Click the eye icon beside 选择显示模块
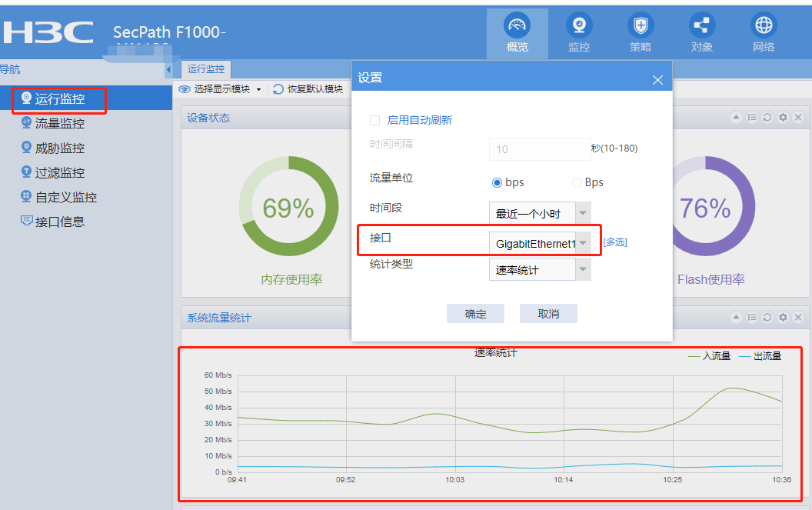The width and height of the screenshot is (812, 510). pyautogui.click(x=185, y=89)
